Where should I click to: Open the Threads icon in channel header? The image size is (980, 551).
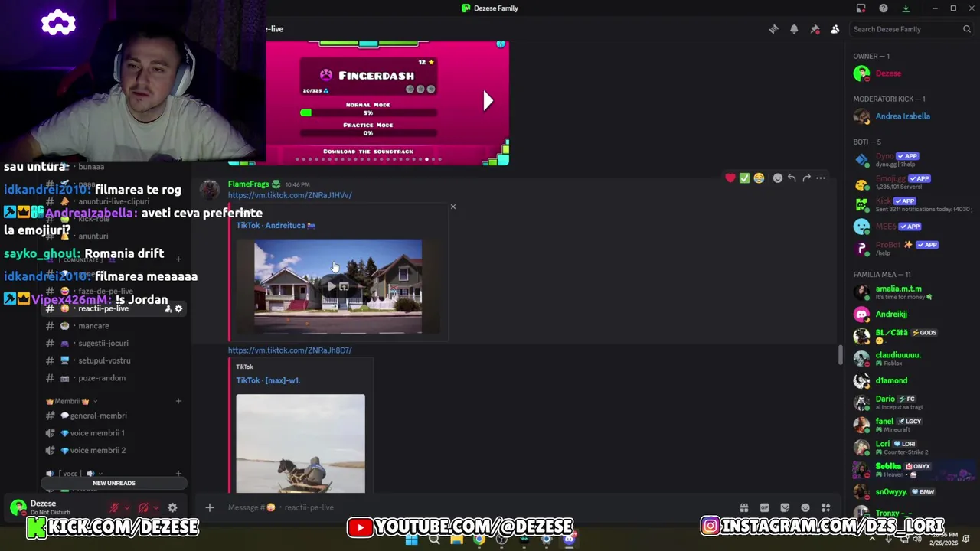click(773, 29)
